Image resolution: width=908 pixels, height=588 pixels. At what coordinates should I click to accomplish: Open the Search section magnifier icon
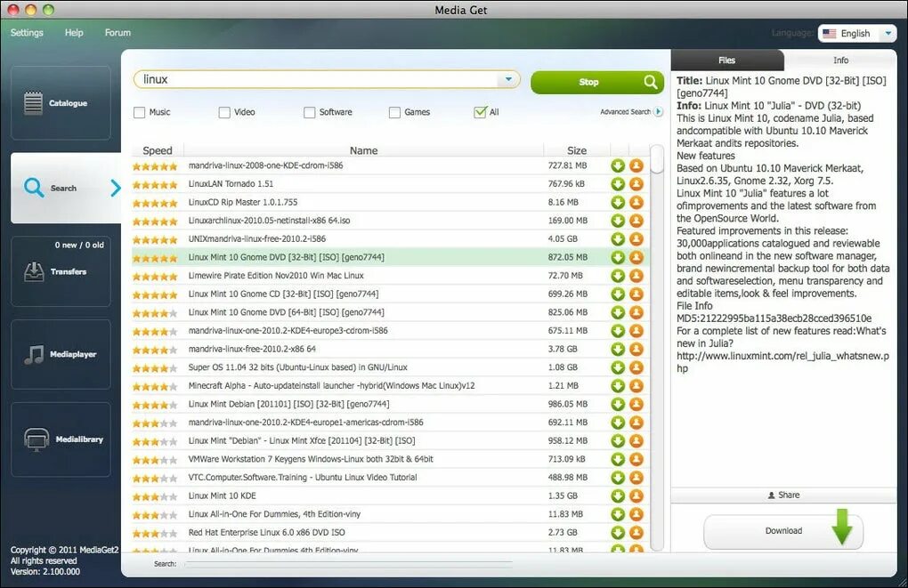pyautogui.click(x=34, y=188)
